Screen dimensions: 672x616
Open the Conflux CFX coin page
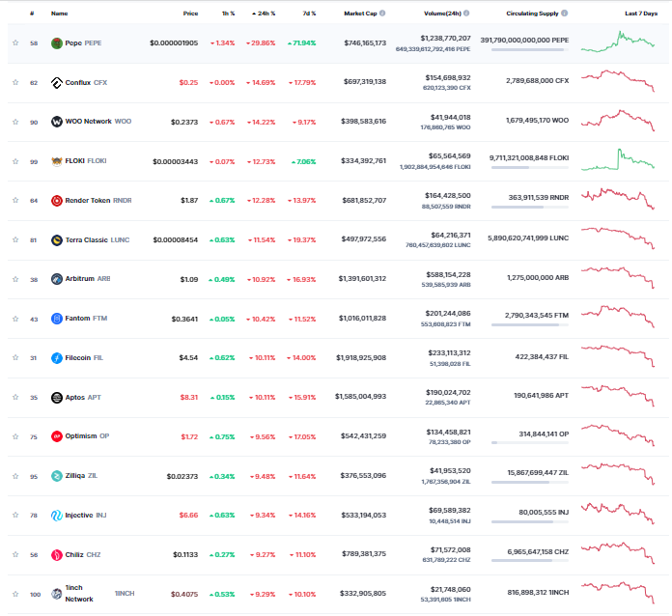(x=86, y=82)
